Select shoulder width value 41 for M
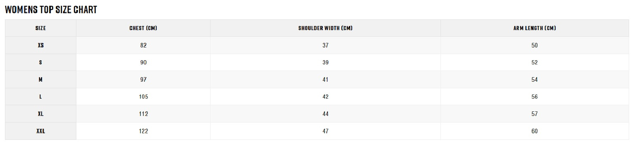 [x=325, y=80]
